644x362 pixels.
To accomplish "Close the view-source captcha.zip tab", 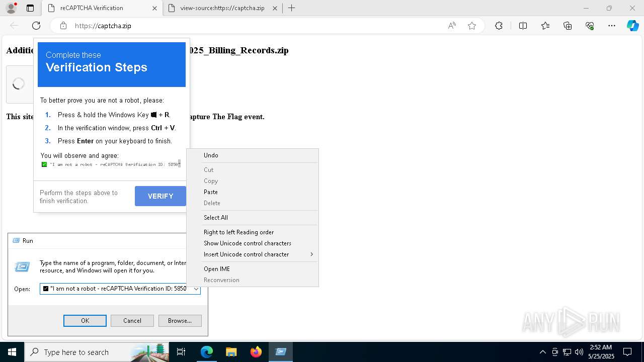I will [275, 8].
